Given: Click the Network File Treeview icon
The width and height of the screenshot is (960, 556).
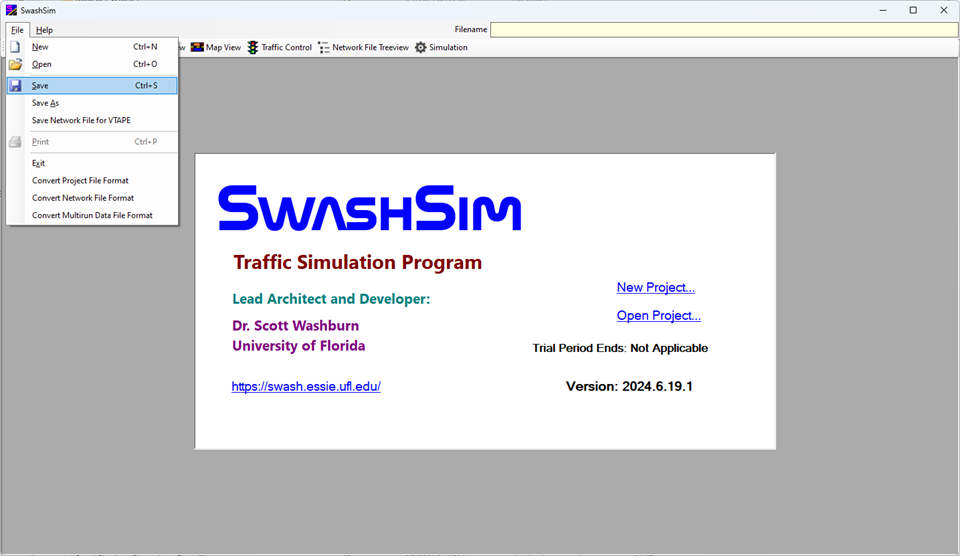Looking at the screenshot, I should [324, 47].
